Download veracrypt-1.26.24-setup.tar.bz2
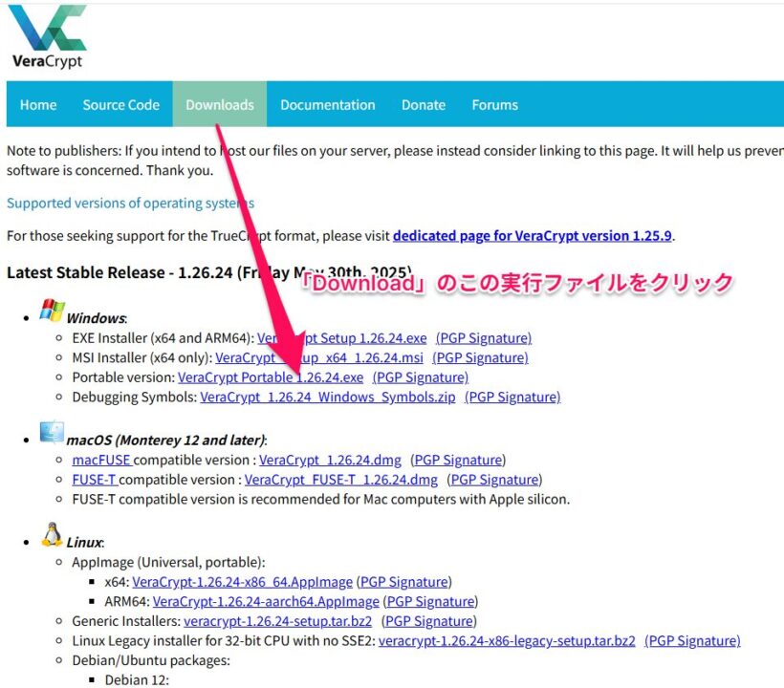This screenshot has width=784, height=688. tap(277, 621)
